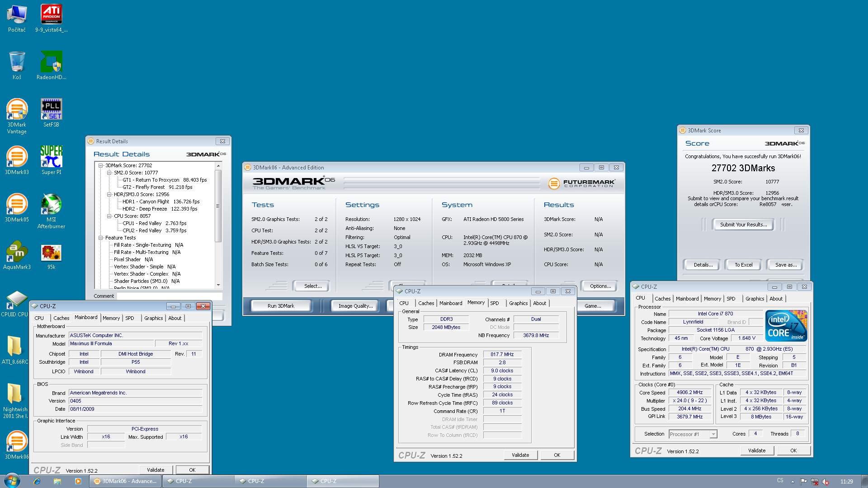Switch to 3DMark06 Advanced taskbar button
The width and height of the screenshot is (868, 488).
pyautogui.click(x=125, y=481)
